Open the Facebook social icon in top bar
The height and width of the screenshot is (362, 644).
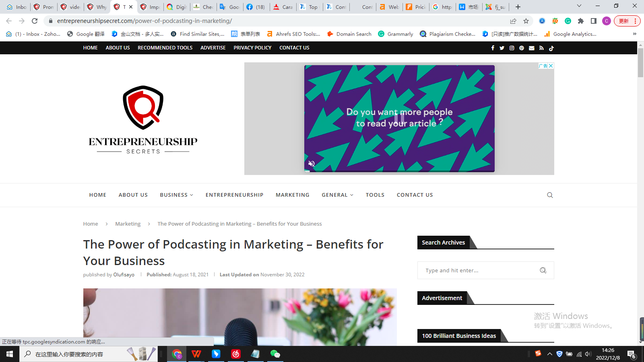(493, 48)
